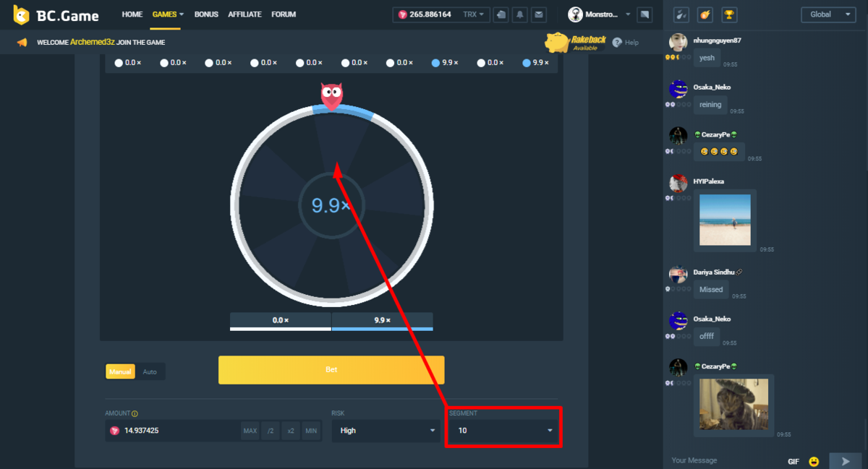The height and width of the screenshot is (469, 868).
Task: Open the emoji picker in chat
Action: 814,461
